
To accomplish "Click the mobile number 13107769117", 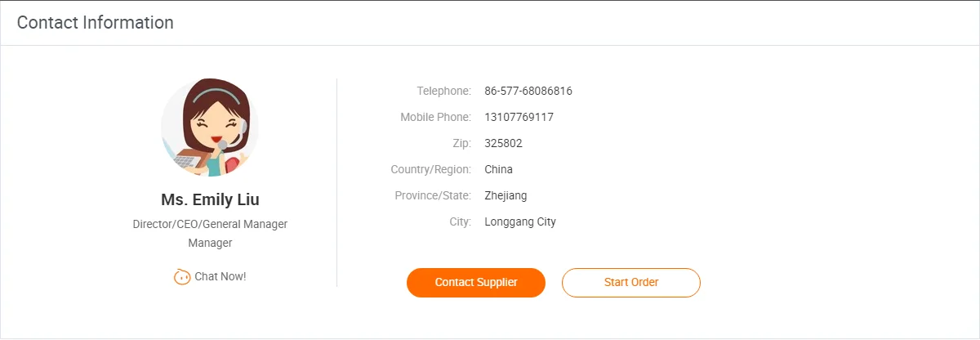I will [519, 117].
